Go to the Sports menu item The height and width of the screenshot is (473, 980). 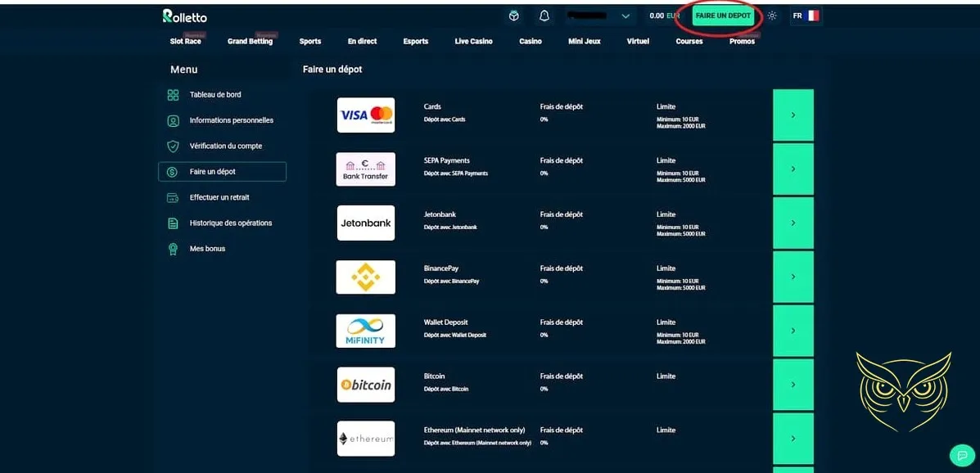310,42
